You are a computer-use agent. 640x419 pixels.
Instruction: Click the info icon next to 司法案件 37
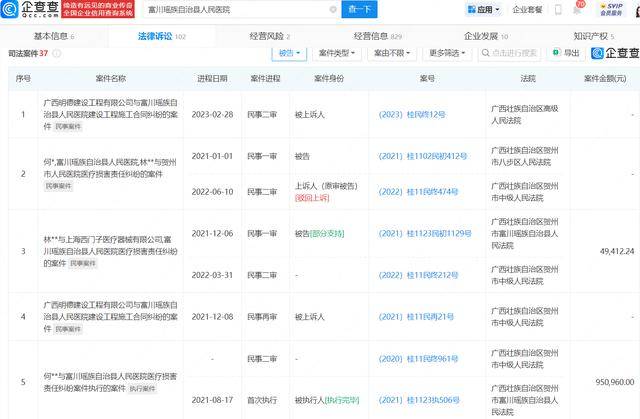57,53
